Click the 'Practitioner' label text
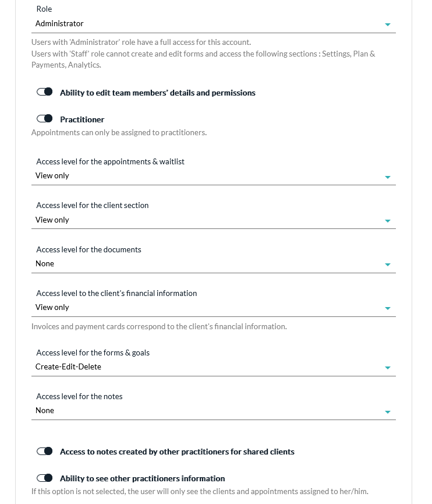This screenshot has height=504, width=432. tap(82, 119)
